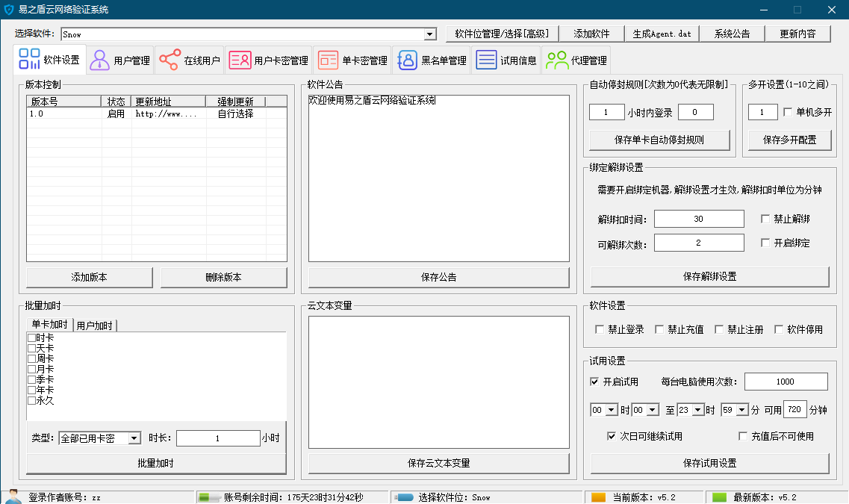The image size is (849, 504).
Task: Click the 云文本变量 text area
Action: coord(438,382)
